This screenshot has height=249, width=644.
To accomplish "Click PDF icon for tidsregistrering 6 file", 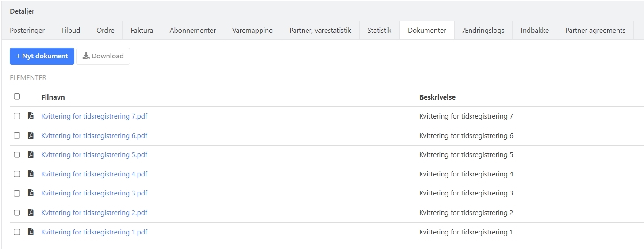I will click(x=31, y=135).
